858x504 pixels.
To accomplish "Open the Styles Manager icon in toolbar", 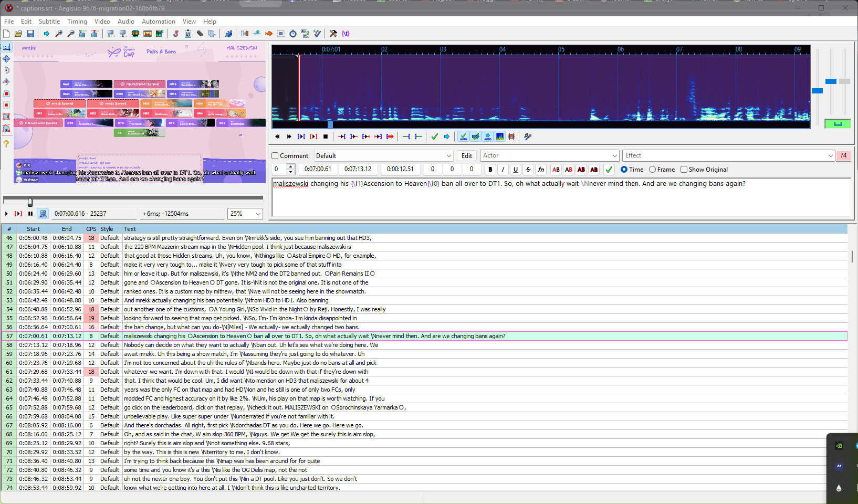I will [176, 34].
